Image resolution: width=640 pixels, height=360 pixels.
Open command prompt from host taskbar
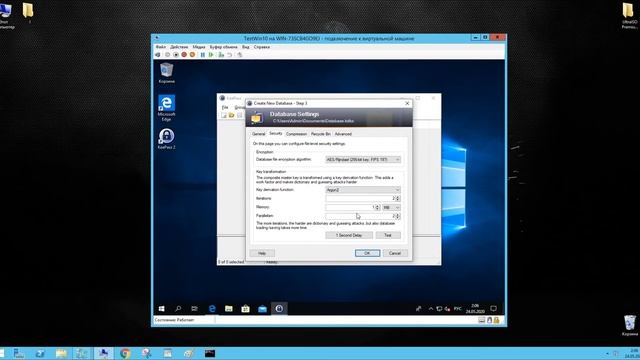point(210,353)
